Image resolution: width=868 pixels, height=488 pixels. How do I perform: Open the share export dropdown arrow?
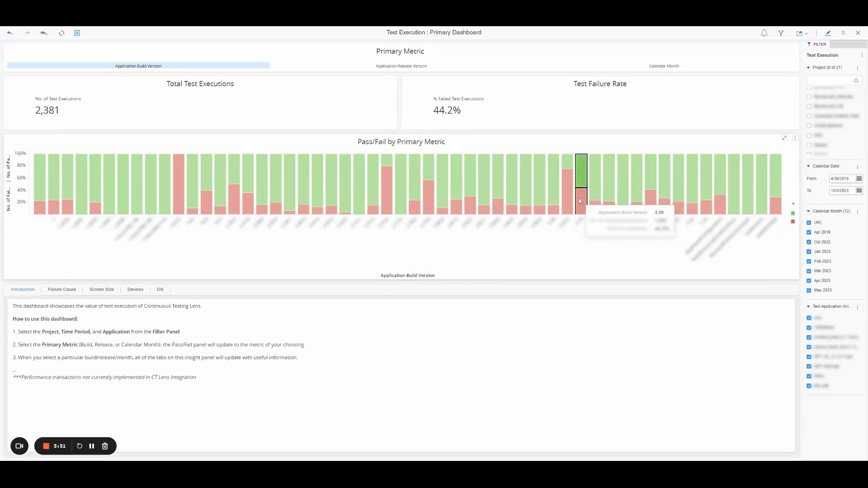point(807,33)
